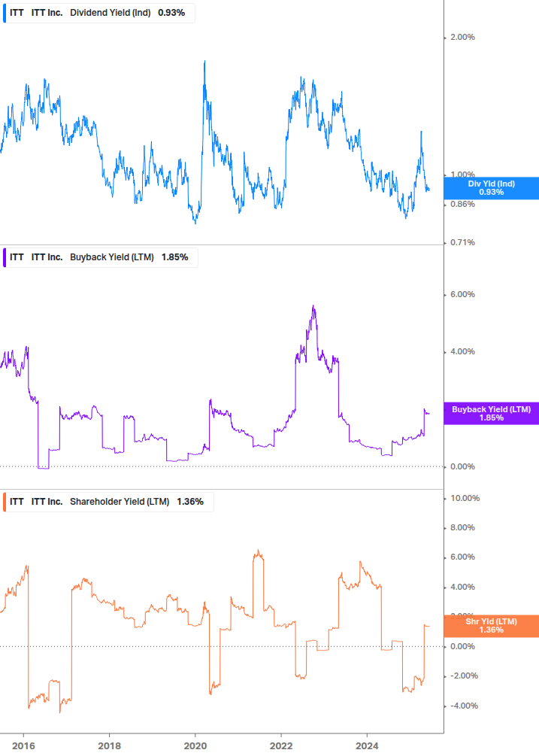Click the 2.00% tick on dividend yield axis
Image resolution: width=539 pixels, height=756 pixels.
tap(462, 37)
